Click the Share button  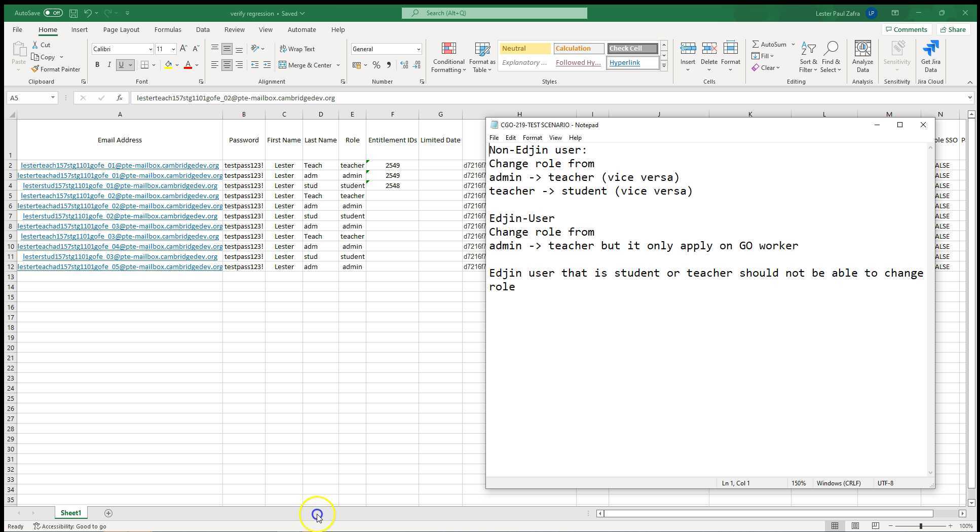(953, 30)
